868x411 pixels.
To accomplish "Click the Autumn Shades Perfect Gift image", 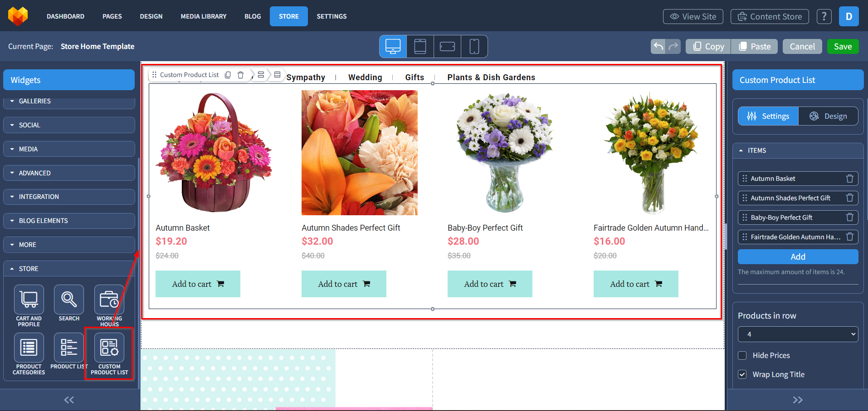I will (x=360, y=153).
